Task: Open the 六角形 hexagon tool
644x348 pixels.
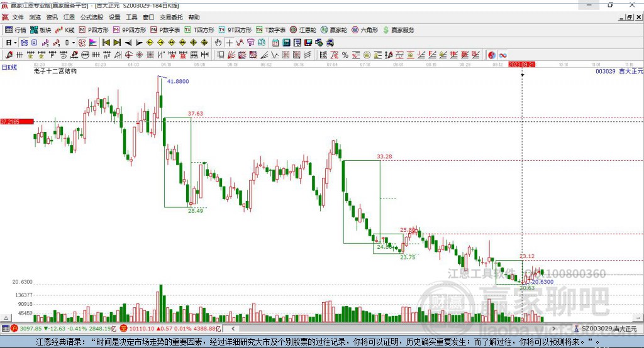Action: 365,30
